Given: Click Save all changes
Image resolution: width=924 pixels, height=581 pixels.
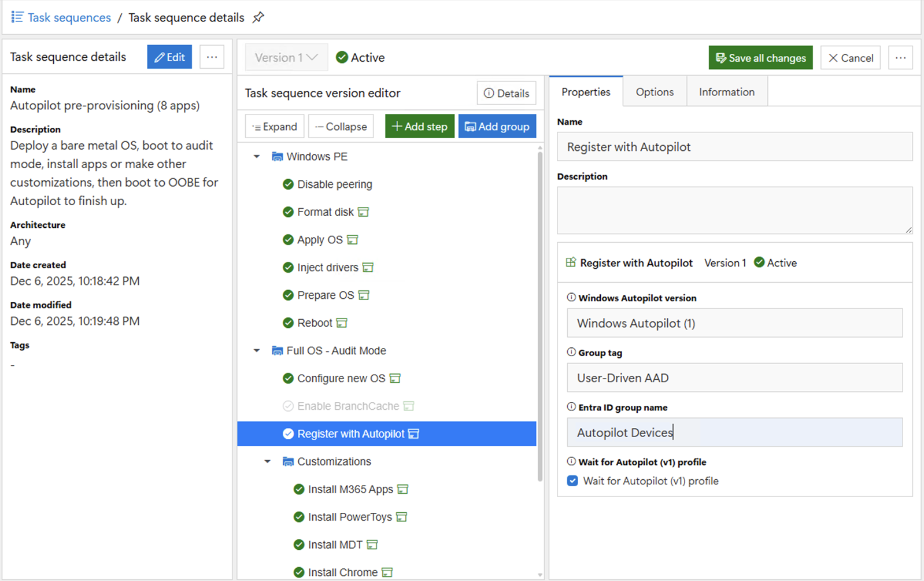Looking at the screenshot, I should click(760, 58).
